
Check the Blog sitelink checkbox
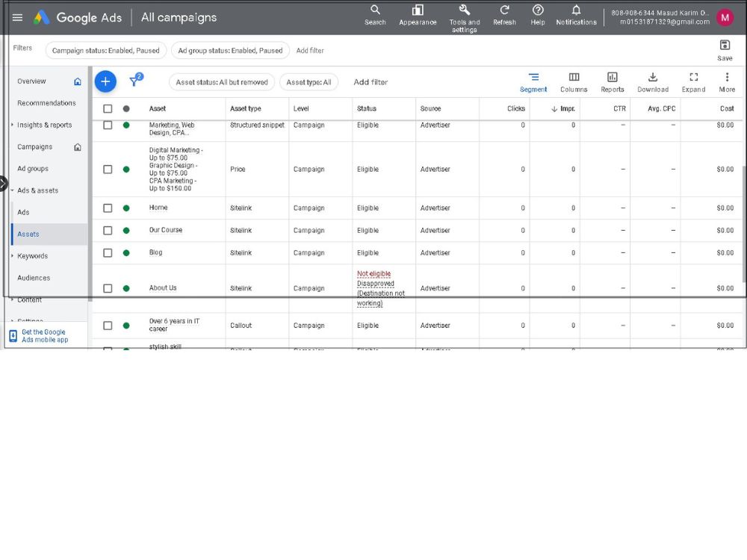[108, 253]
